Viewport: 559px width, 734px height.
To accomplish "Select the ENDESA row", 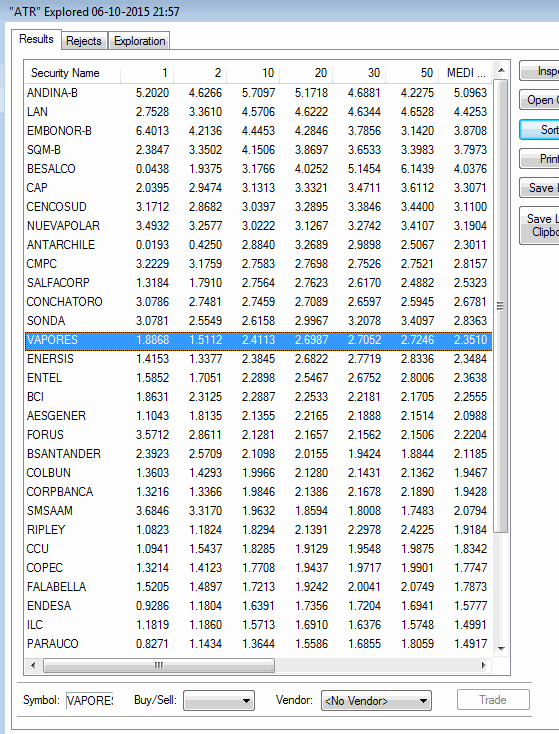I will point(258,606).
